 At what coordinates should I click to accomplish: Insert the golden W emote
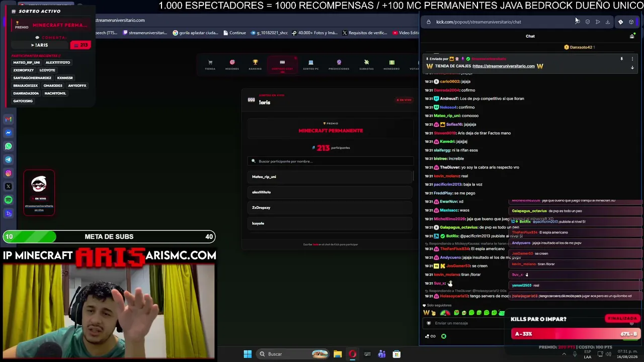[x=427, y=313]
